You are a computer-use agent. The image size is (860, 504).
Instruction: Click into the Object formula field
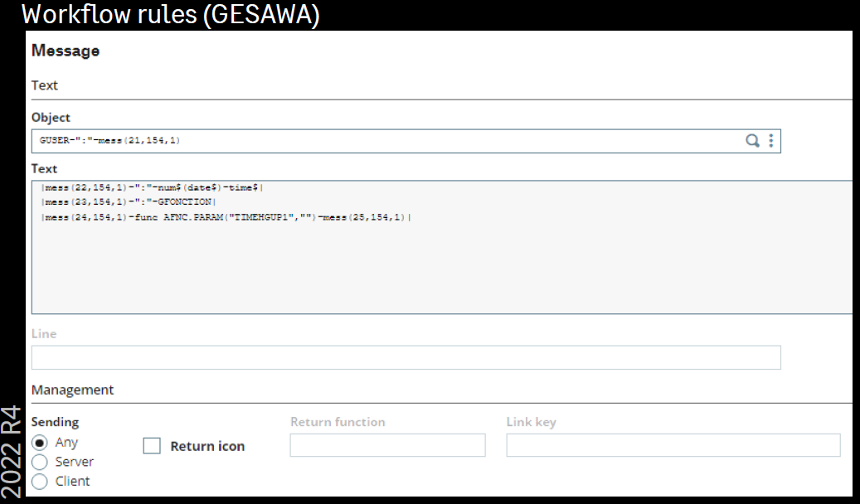[x=381, y=141]
